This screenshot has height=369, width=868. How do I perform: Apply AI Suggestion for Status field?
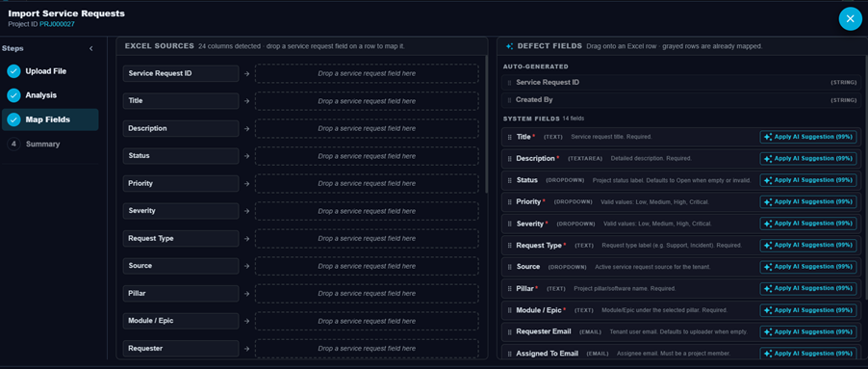808,180
